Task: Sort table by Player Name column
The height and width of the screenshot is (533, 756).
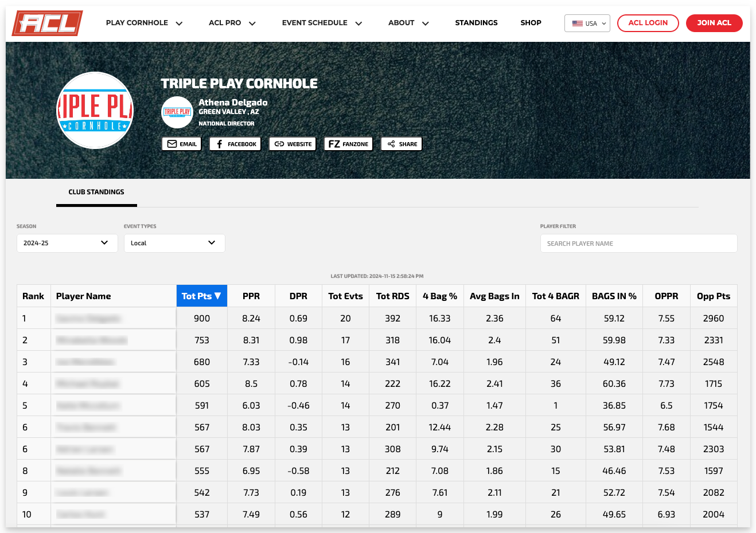Action: coord(113,296)
